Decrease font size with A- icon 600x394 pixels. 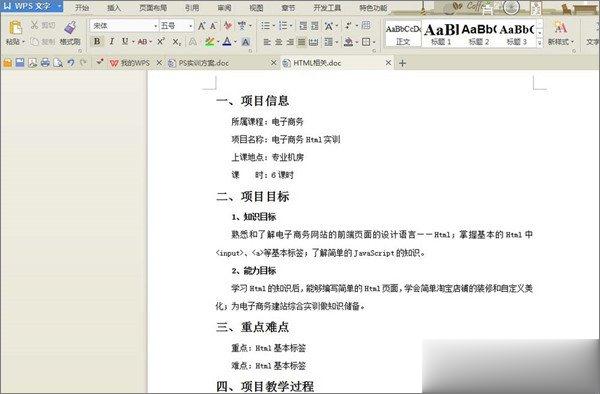click(x=214, y=26)
